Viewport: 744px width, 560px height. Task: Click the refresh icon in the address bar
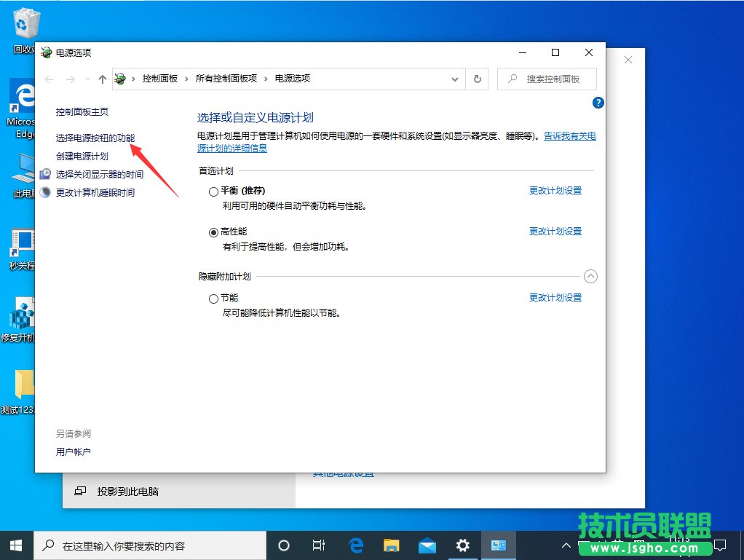477,79
